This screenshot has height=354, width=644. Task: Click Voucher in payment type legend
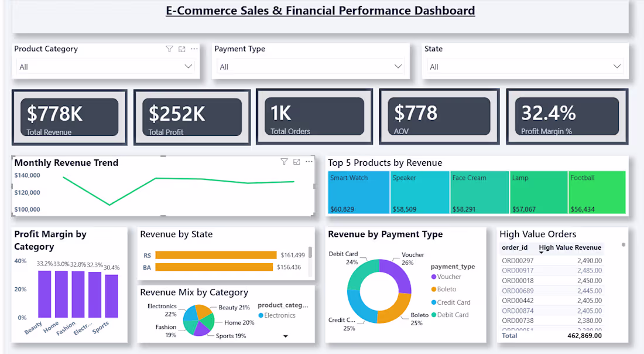[x=446, y=277]
